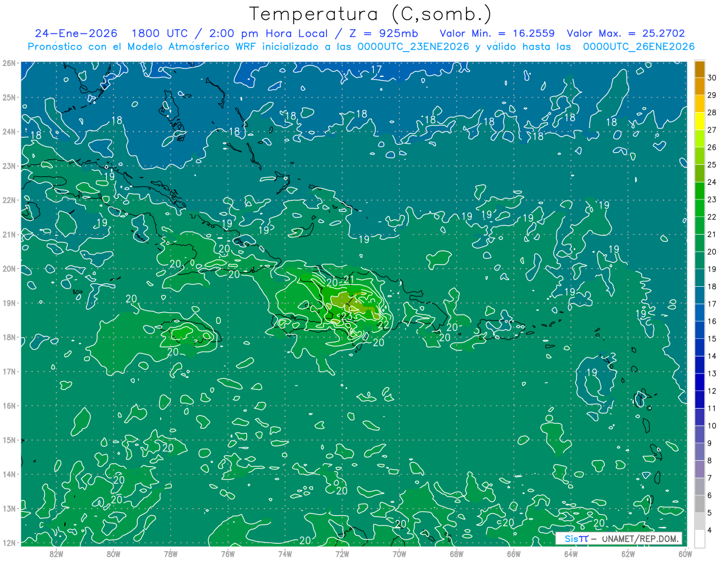The image size is (728, 562).
Task: Click the white legend swatch below the 4 mark
Action: click(x=699, y=538)
